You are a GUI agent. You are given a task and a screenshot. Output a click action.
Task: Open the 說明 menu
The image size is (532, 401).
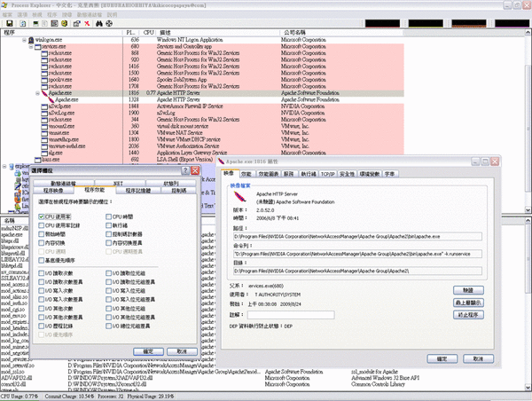pos(112,14)
